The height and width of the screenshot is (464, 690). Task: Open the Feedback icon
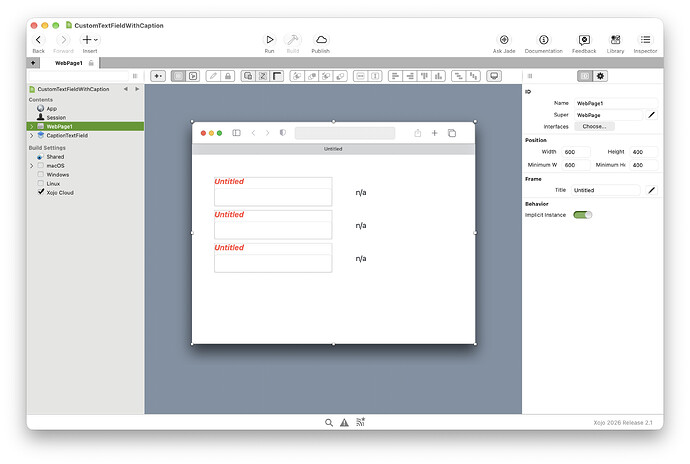pyautogui.click(x=584, y=40)
